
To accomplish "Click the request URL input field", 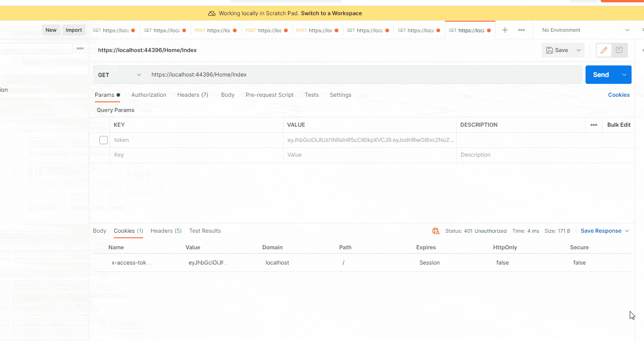I will point(365,75).
